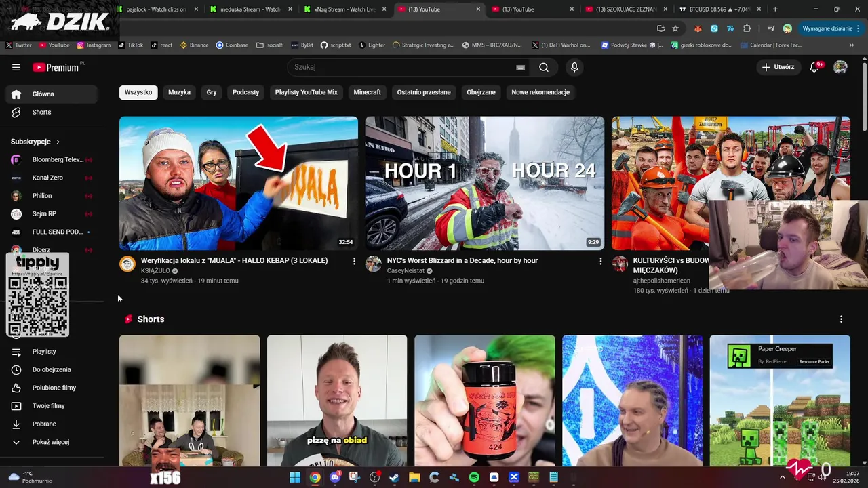The height and width of the screenshot is (488, 868).
Task: Open Kanał Zero subscription
Action: [52, 178]
